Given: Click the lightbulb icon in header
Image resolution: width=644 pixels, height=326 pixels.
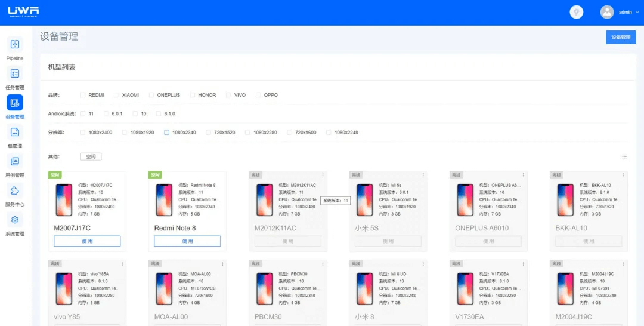Looking at the screenshot, I should point(576,12).
